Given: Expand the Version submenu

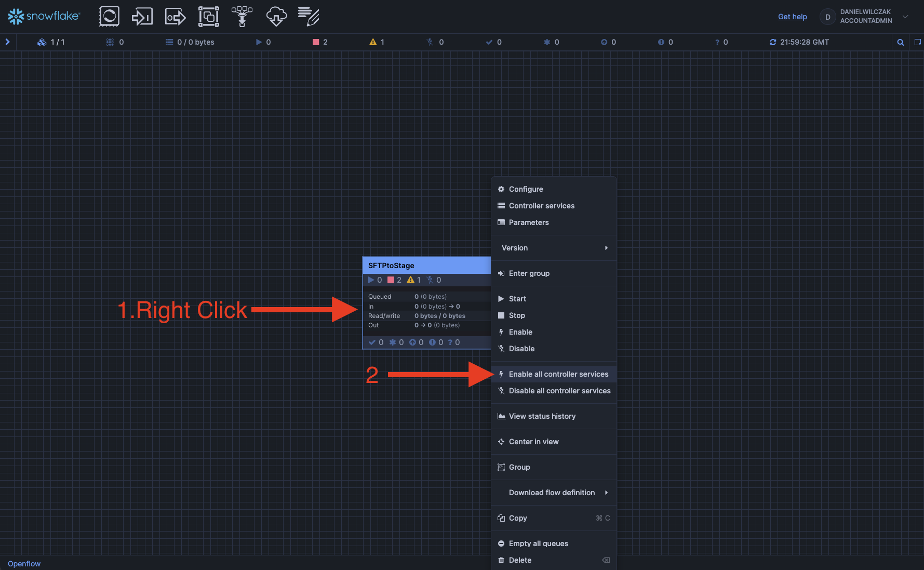Looking at the screenshot, I should 554,248.
